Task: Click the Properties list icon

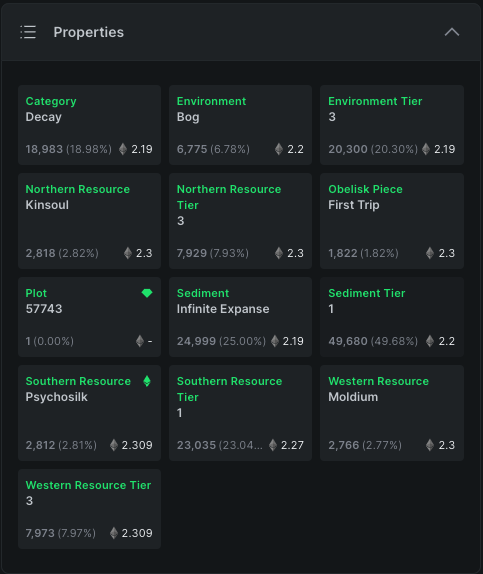Action: pos(28,32)
